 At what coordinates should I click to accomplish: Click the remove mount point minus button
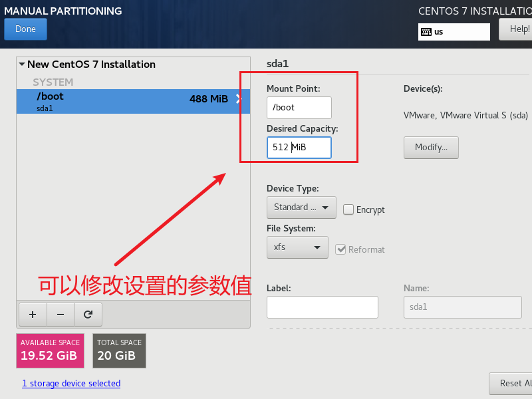(x=61, y=315)
